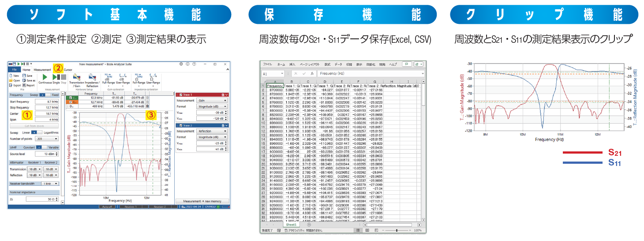Run Full-Range impedance calibration

139,80
